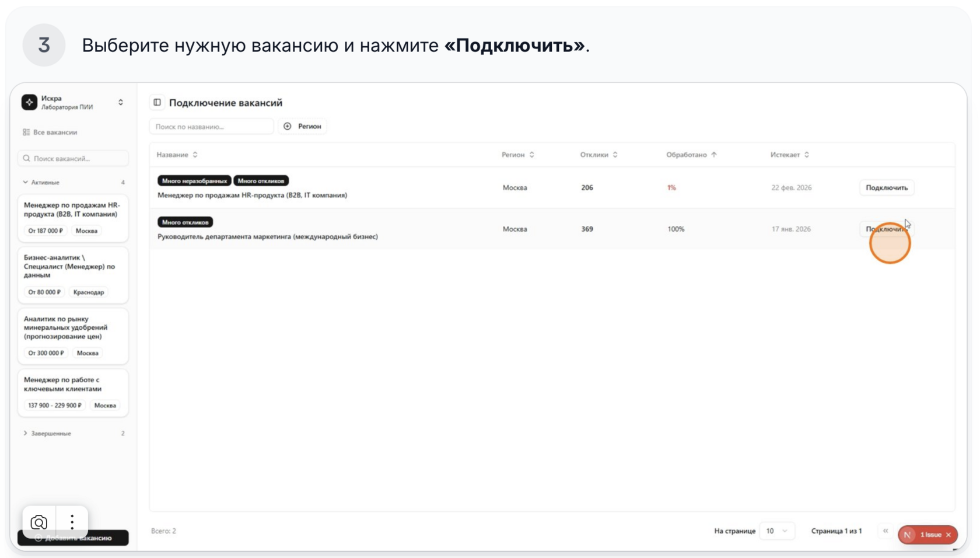This screenshot has height=558, width=980.
Task: Click the 206 responses cell
Action: (587, 188)
